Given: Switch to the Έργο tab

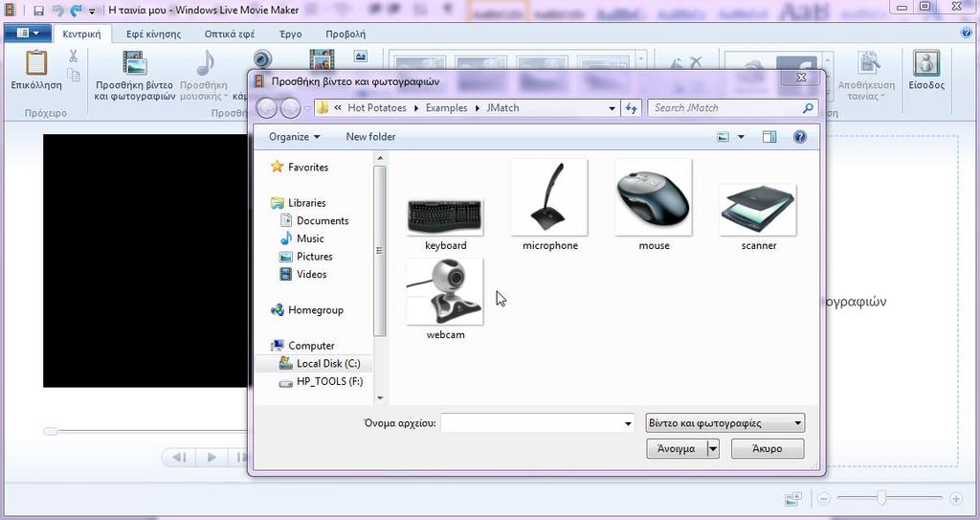Looking at the screenshot, I should [x=291, y=34].
